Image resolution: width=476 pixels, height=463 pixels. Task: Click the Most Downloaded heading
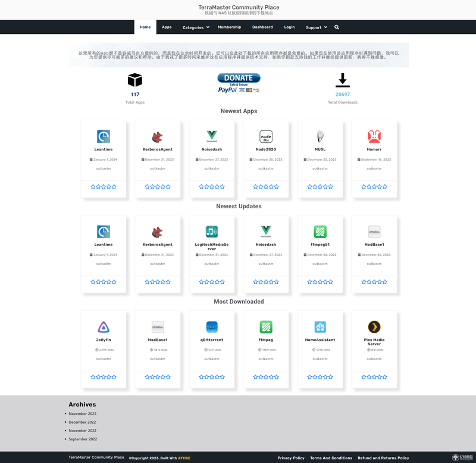click(x=239, y=302)
